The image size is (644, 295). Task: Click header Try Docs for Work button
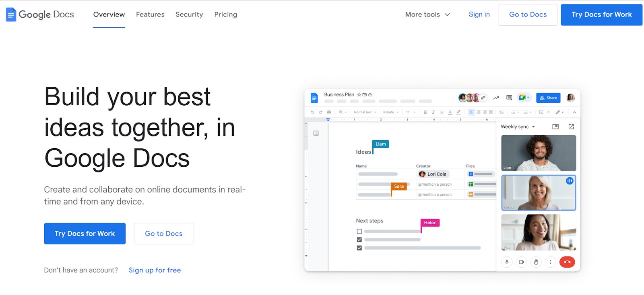[x=601, y=15]
